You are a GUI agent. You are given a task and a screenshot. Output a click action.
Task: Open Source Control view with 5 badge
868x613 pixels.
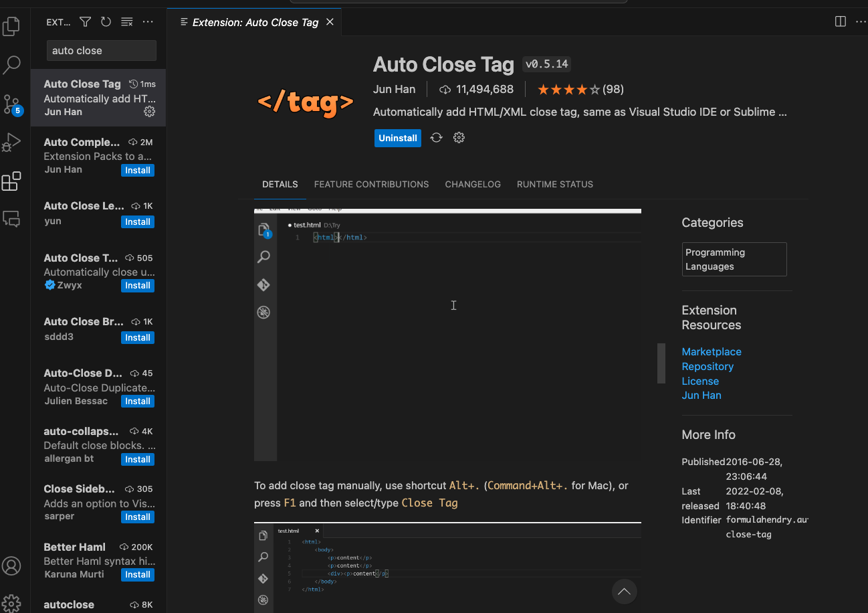pyautogui.click(x=11, y=104)
